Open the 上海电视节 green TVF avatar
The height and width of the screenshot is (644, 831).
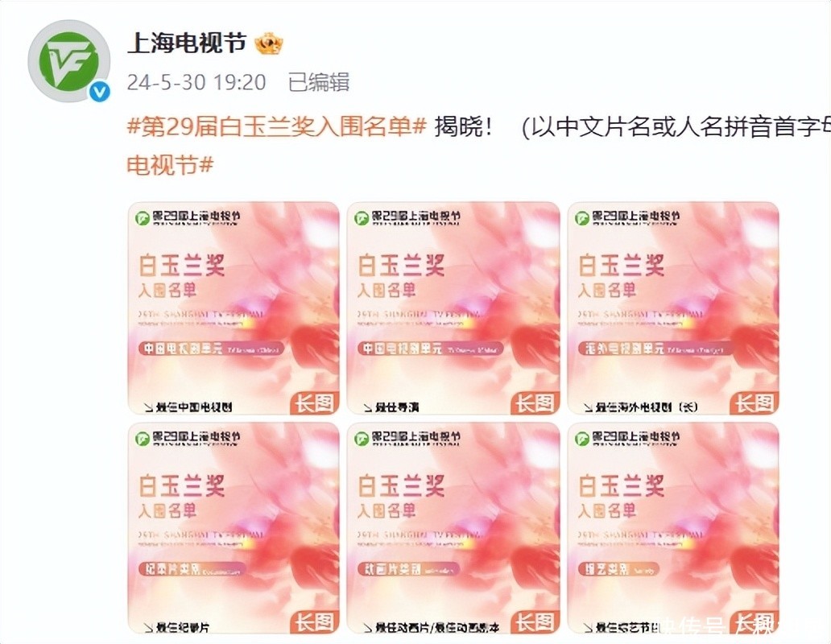coord(69,61)
